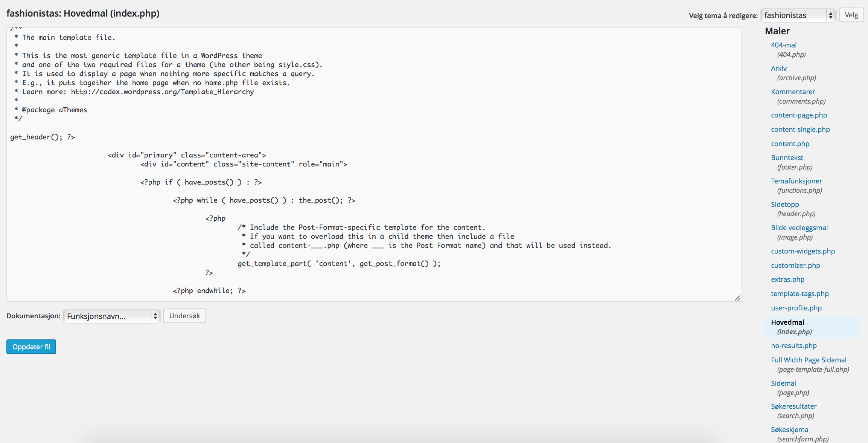Open Temafunksjoner functions.php file
This screenshot has height=443, width=868.
[796, 181]
